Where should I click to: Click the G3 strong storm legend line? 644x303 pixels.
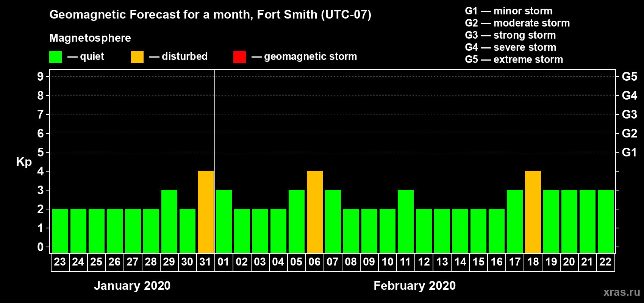(x=510, y=35)
